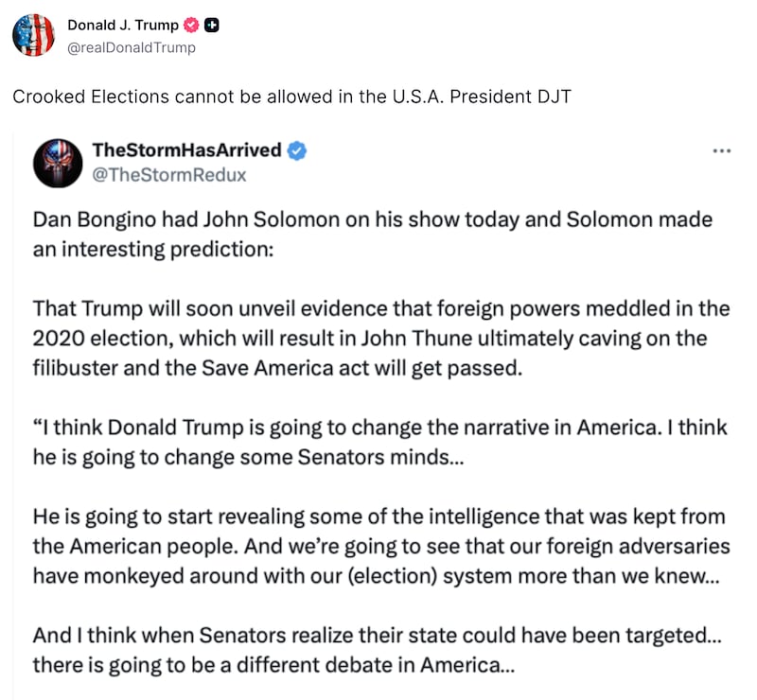The image size is (757, 700).
Task: Click Donald J. Trump's American flag avatar
Action: click(32, 34)
